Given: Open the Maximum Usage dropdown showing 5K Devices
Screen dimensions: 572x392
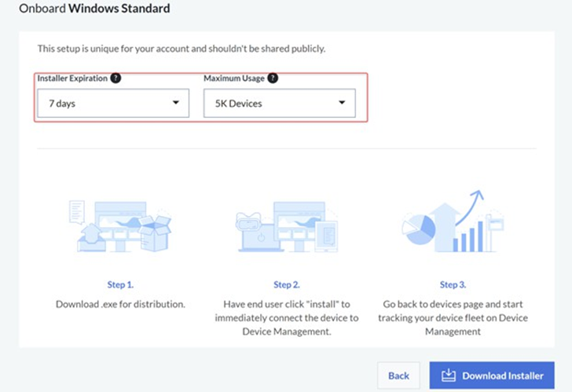Looking at the screenshot, I should (x=279, y=103).
